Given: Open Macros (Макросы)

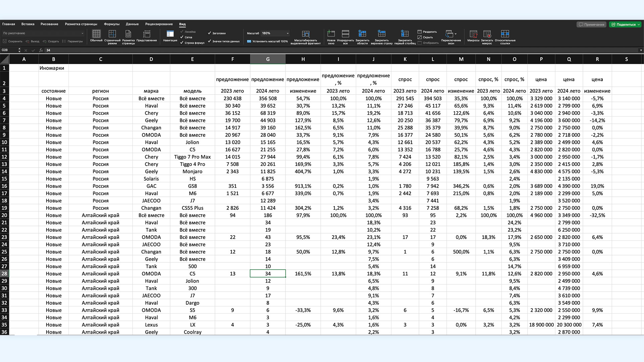Looking at the screenshot, I should [x=473, y=36].
